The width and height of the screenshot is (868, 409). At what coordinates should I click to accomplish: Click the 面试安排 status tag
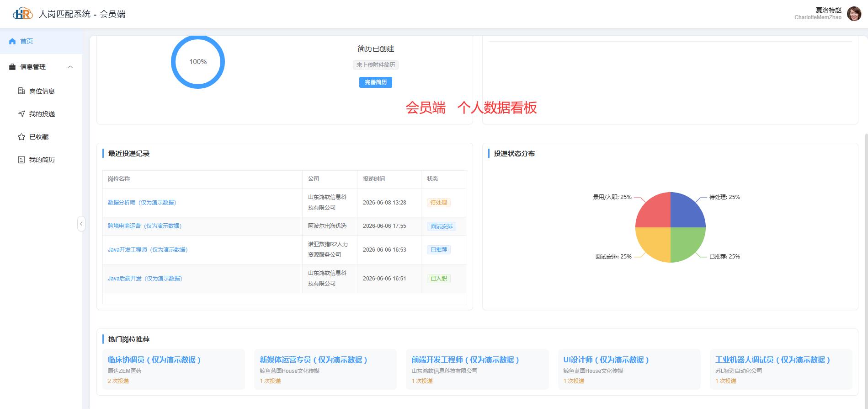tap(442, 226)
